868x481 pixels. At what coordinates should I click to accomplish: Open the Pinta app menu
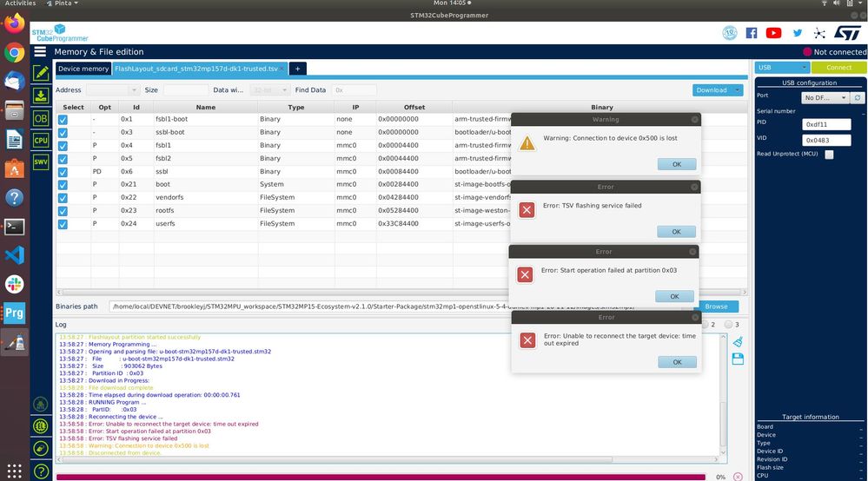click(63, 3)
